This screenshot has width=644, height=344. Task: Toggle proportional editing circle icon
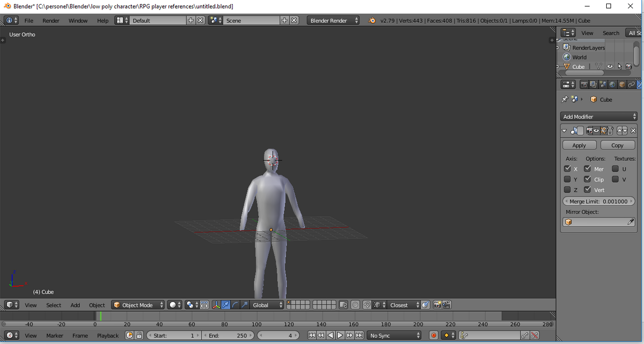355,305
